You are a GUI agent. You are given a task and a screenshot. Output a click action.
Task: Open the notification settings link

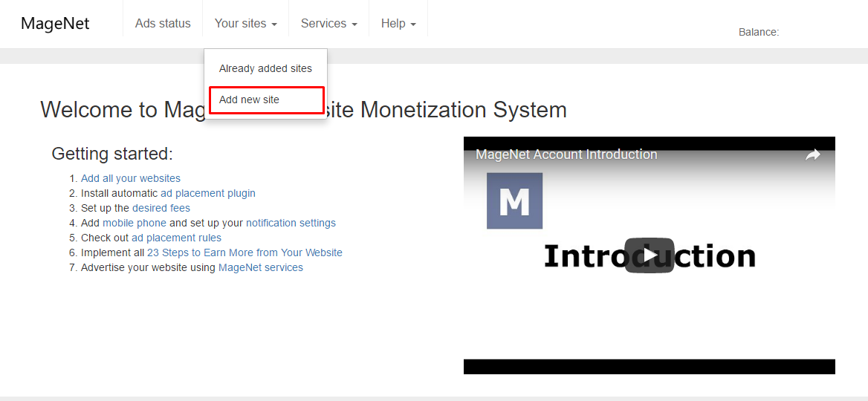point(291,223)
